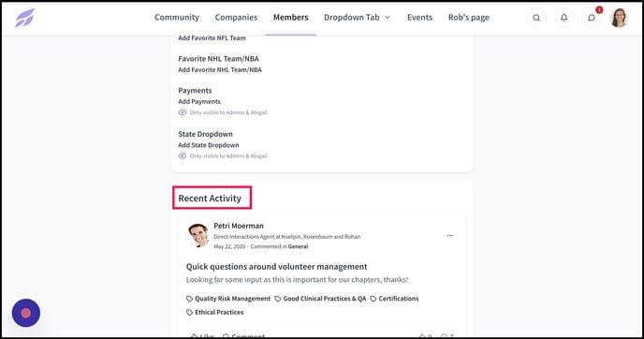Open the Companies tab
This screenshot has width=644, height=339.
pos(236,17)
